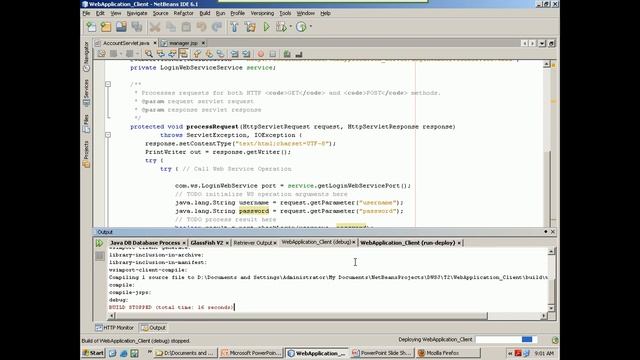Viewport: 640px width, 360px height.
Task: Toggle Bookmark in editor toolbar
Action: tap(220, 54)
